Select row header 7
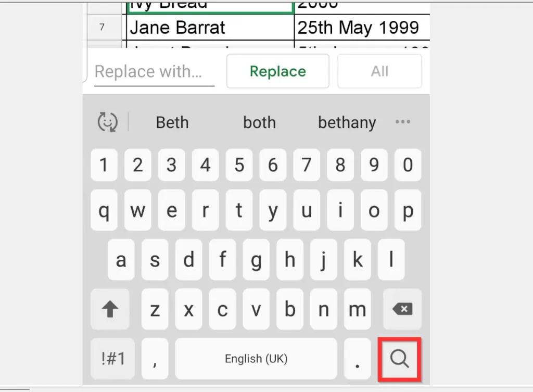The width and height of the screenshot is (533, 392). [x=102, y=27]
